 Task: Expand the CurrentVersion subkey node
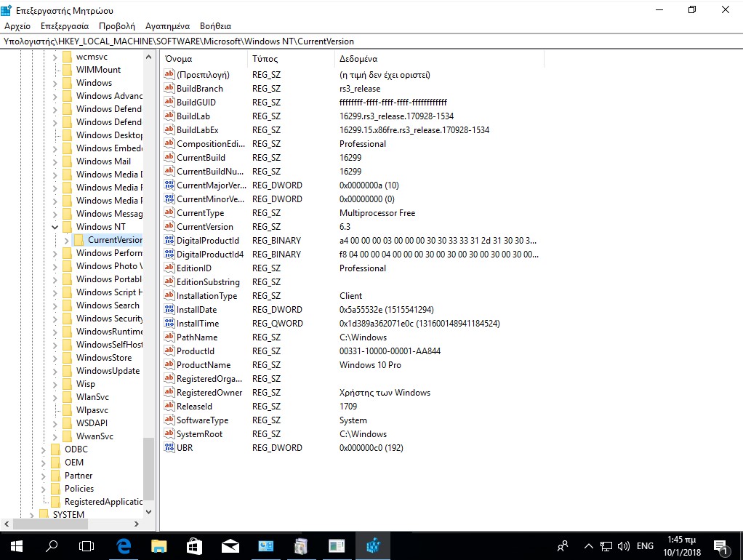[66, 241]
